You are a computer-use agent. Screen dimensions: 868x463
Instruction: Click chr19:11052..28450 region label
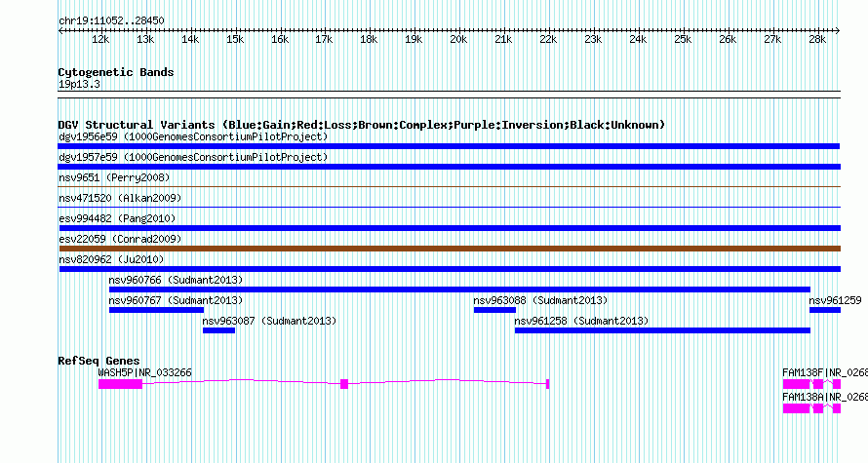point(111,21)
